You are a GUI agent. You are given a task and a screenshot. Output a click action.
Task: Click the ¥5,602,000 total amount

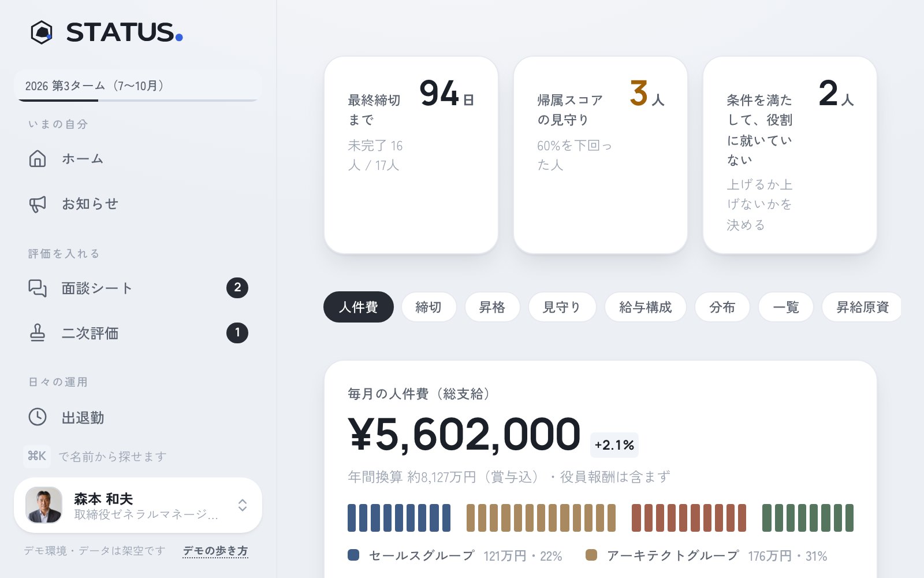pyautogui.click(x=464, y=435)
